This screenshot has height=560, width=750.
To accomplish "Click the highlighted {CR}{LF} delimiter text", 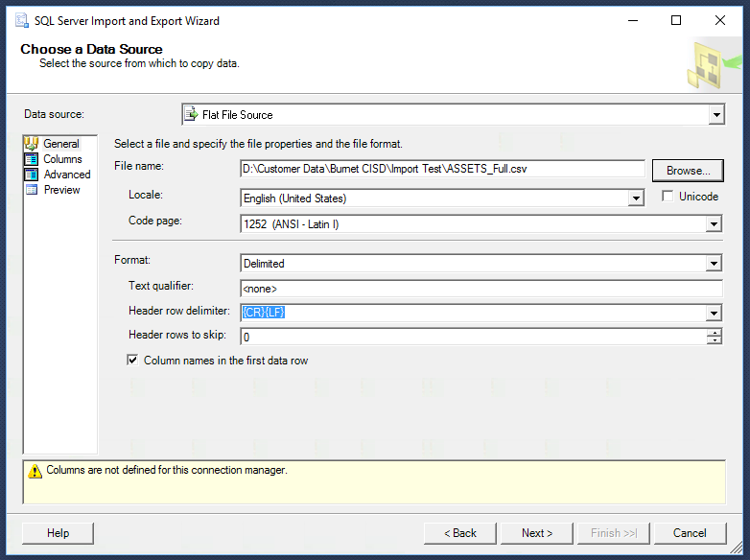I will [x=264, y=313].
